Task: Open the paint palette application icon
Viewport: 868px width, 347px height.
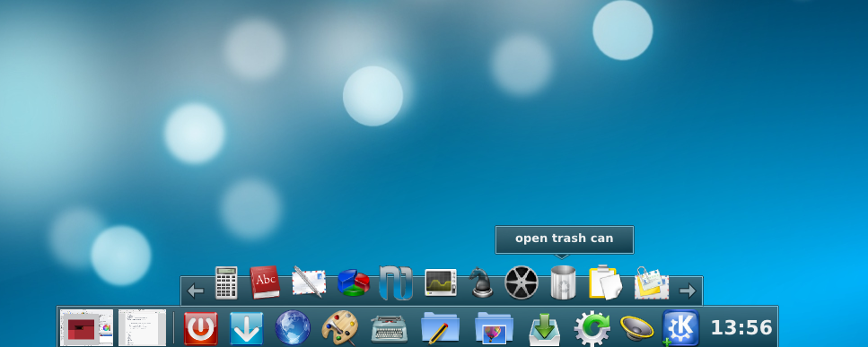Action: [x=339, y=327]
